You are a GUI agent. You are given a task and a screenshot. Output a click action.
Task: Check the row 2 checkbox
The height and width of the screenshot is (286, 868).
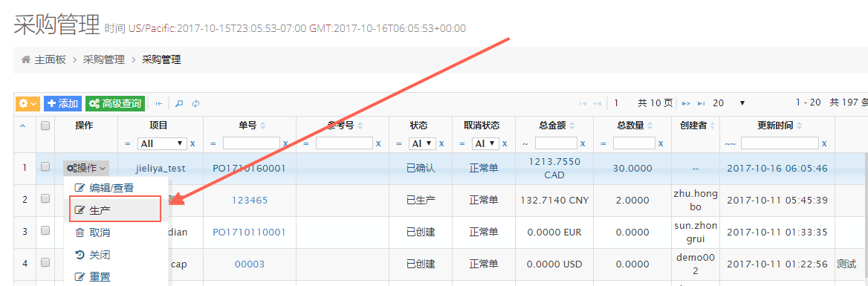45,198
